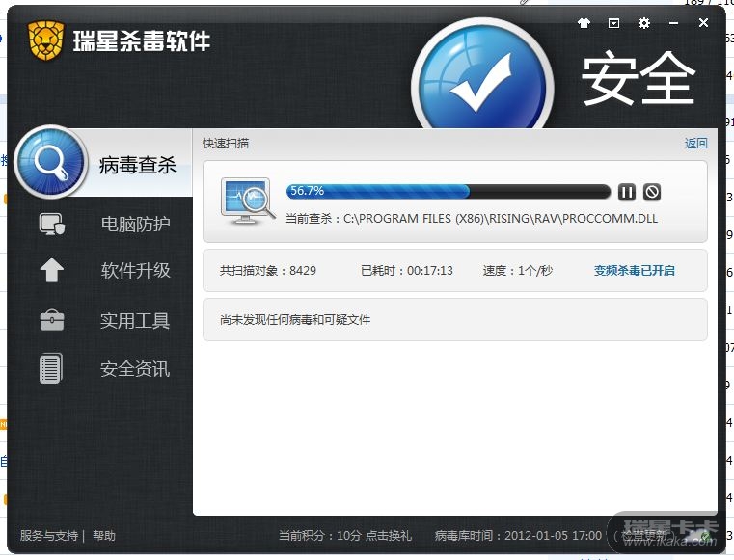Image resolution: width=734 pixels, height=560 pixels.
Task: Click the 共扫描对象：8429 text
Action: [x=268, y=271]
